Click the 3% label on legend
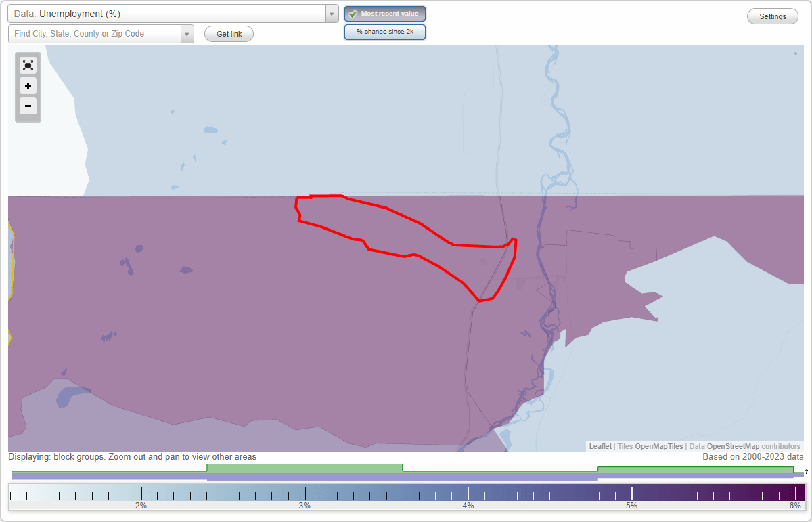The height and width of the screenshot is (522, 812). 304,505
